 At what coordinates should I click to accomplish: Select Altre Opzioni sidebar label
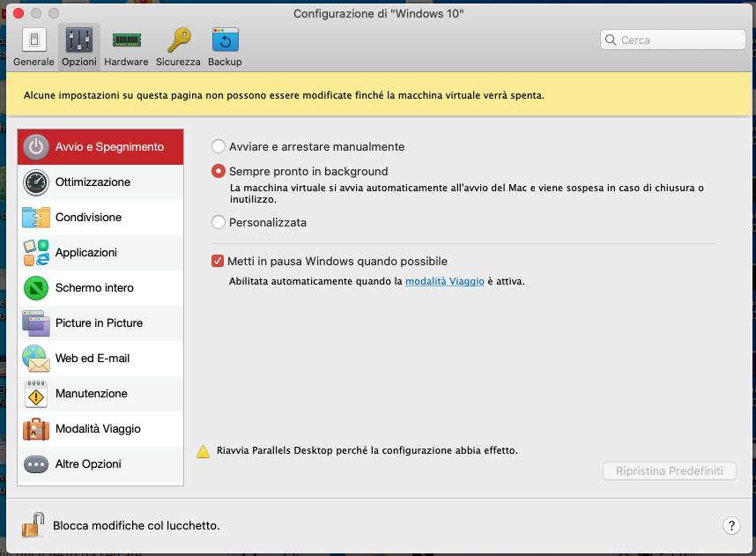(x=88, y=464)
